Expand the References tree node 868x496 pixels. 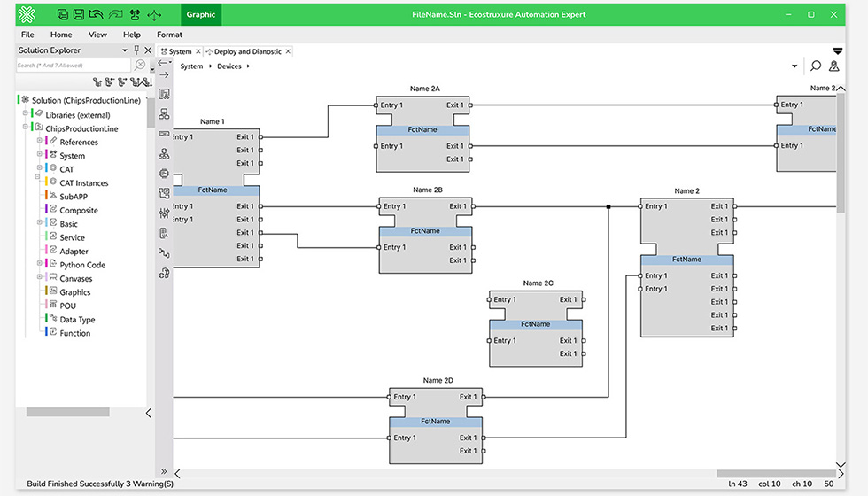39,142
